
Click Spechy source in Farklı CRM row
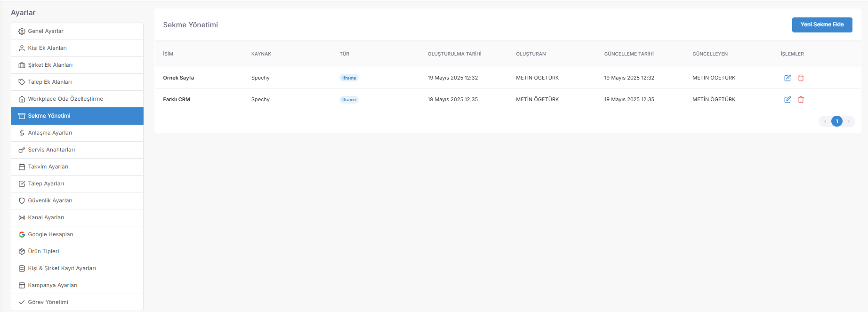(x=260, y=100)
